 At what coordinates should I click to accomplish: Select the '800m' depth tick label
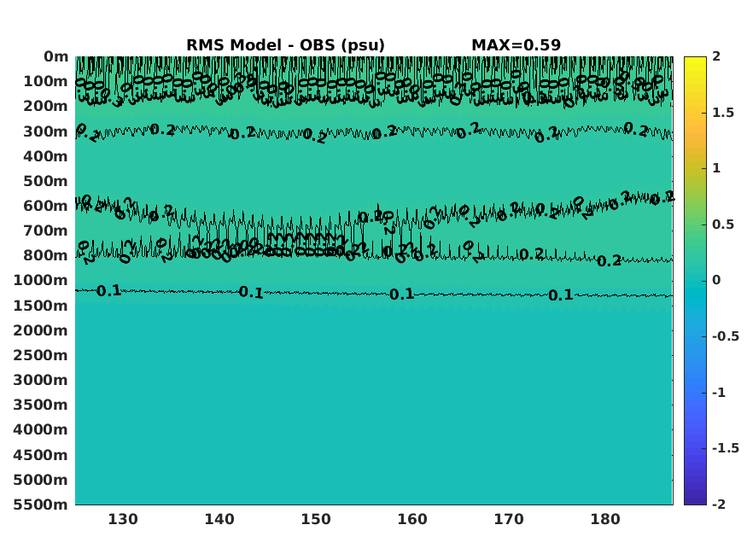pos(46,255)
